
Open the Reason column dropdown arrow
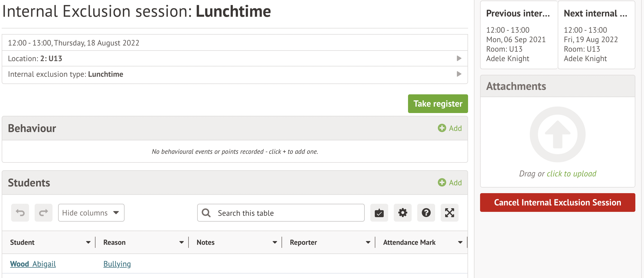[182, 242]
